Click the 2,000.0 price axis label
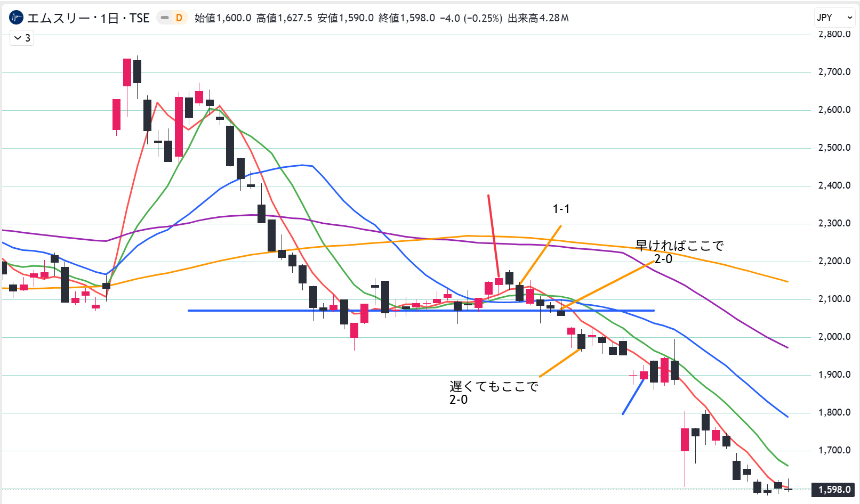The height and width of the screenshot is (504, 860). click(834, 337)
